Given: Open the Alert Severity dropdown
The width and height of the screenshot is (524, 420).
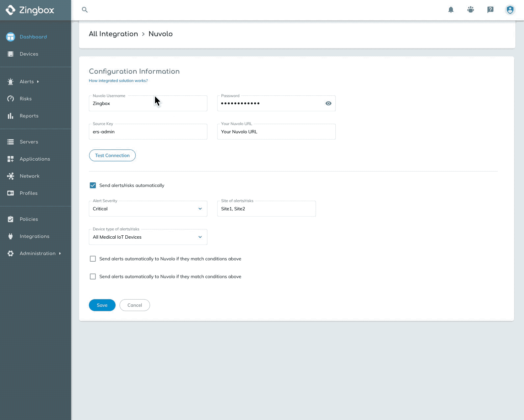Looking at the screenshot, I should pyautogui.click(x=148, y=209).
